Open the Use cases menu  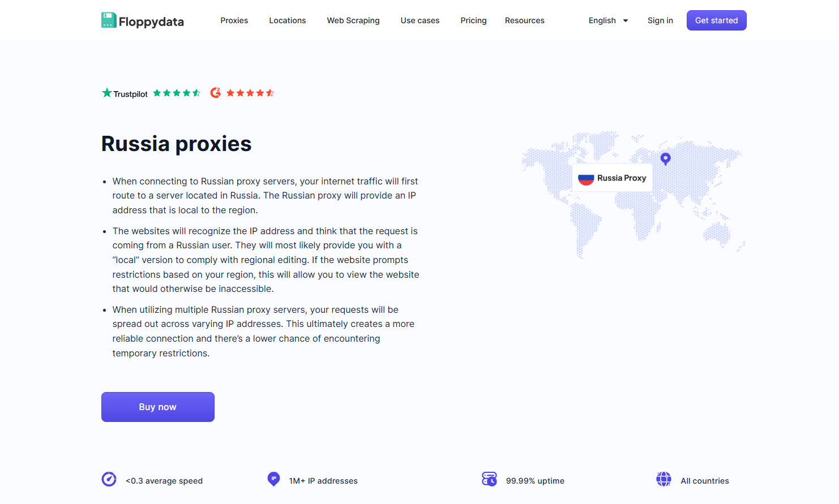point(419,20)
